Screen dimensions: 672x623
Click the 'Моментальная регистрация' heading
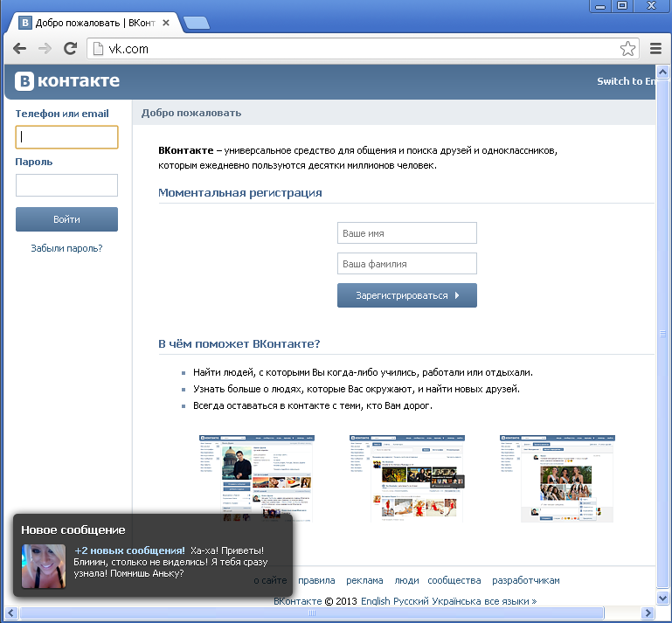pos(240,193)
